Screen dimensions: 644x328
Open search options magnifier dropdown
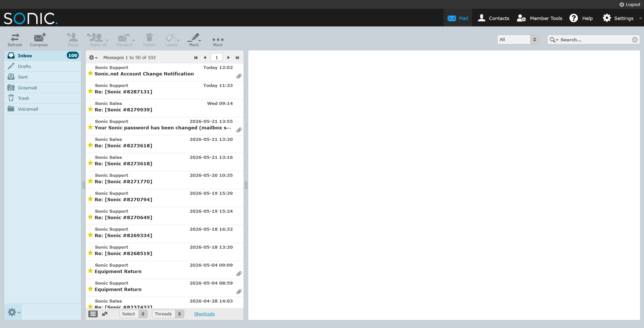click(554, 40)
